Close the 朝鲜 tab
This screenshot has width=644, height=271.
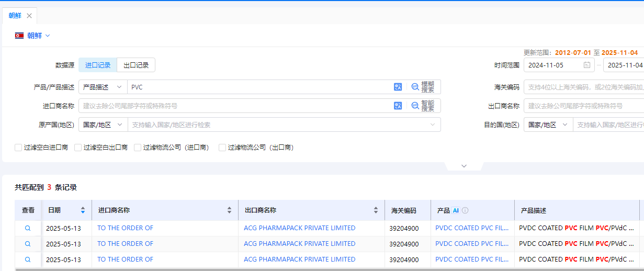[29, 16]
